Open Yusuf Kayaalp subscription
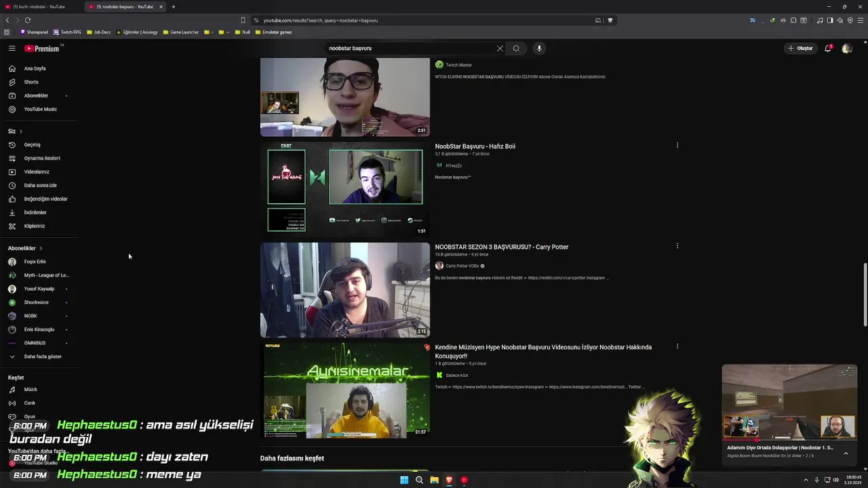Image resolution: width=868 pixels, height=488 pixels. click(x=38, y=289)
